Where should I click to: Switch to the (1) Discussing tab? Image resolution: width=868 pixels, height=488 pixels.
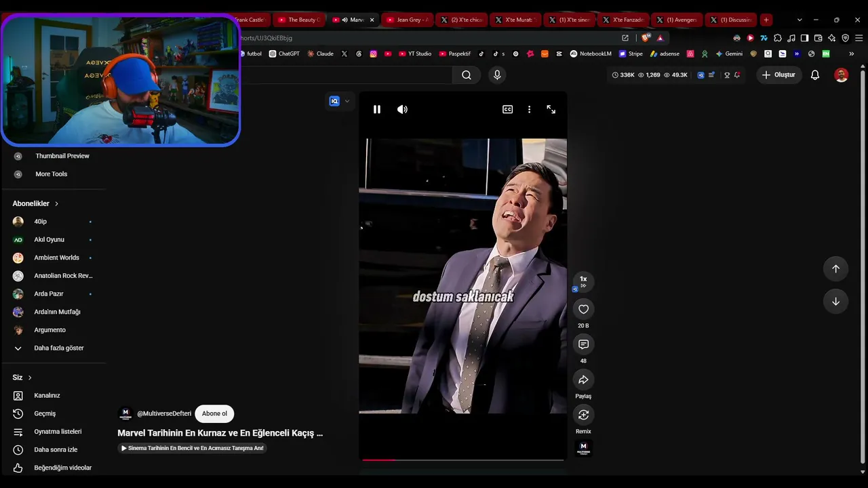tap(731, 20)
